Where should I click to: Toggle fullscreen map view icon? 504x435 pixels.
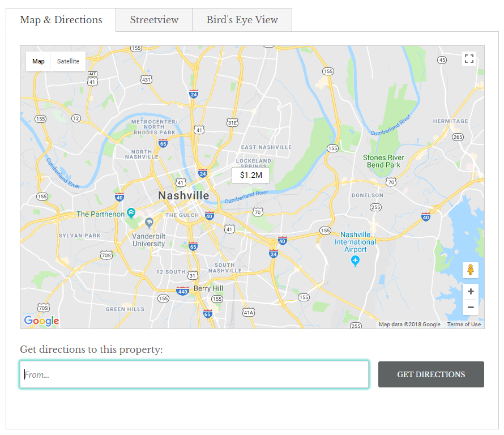click(x=469, y=59)
